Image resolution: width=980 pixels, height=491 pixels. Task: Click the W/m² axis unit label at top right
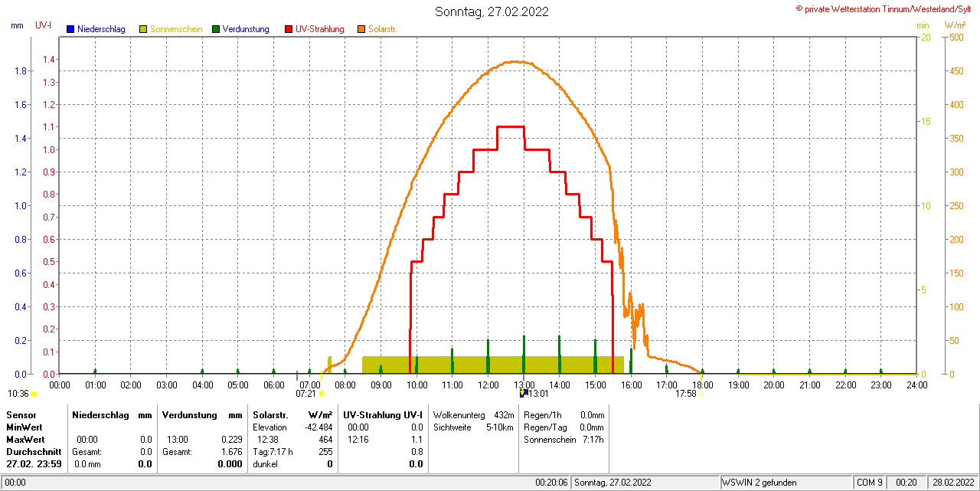[955, 25]
